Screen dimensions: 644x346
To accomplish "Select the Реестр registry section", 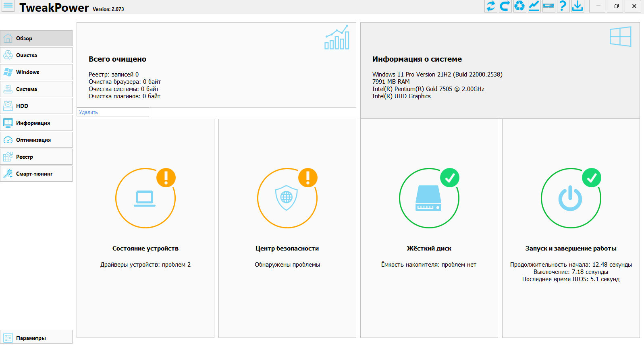I will coord(36,157).
